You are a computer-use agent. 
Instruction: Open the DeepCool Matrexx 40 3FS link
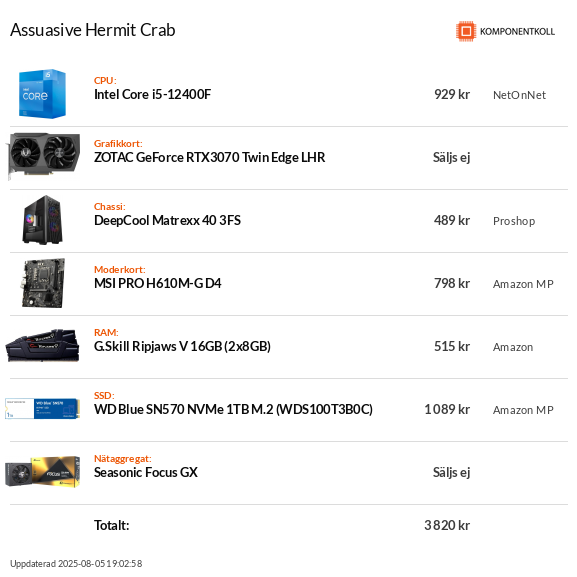coord(167,220)
